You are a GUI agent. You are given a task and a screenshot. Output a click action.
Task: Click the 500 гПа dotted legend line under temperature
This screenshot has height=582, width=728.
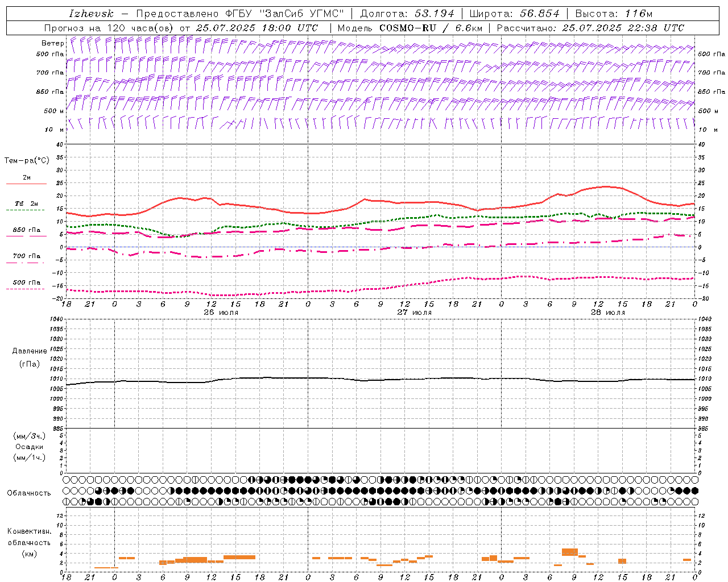[26, 289]
